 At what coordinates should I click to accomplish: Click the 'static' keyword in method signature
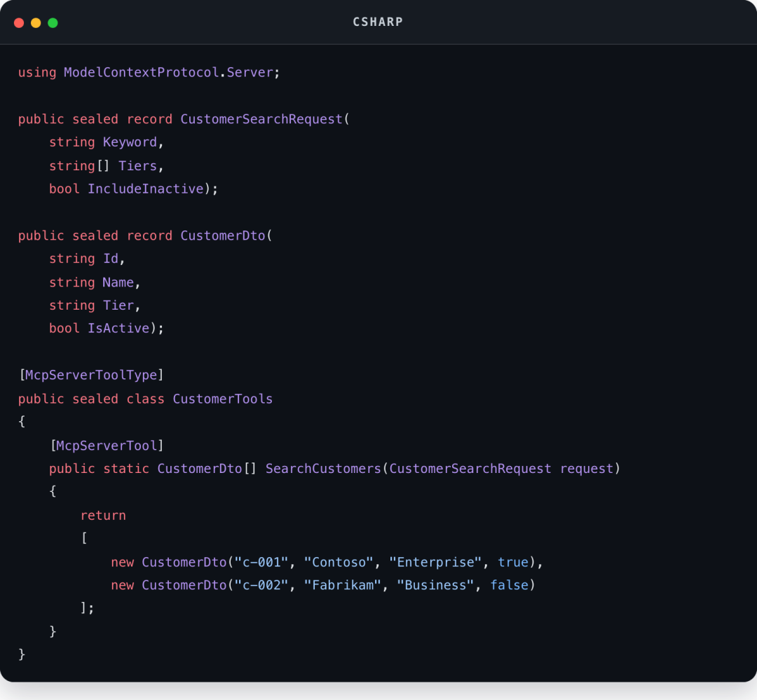[x=126, y=469]
